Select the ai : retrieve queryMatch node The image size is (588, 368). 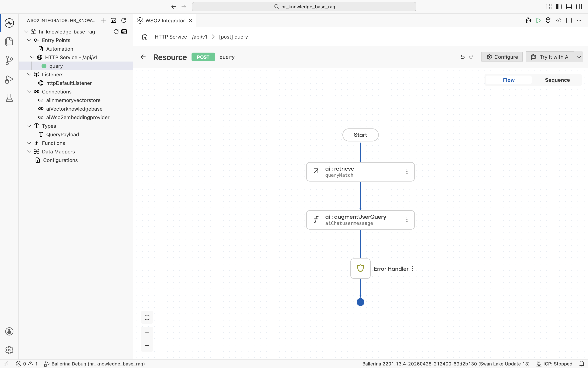[x=360, y=172]
